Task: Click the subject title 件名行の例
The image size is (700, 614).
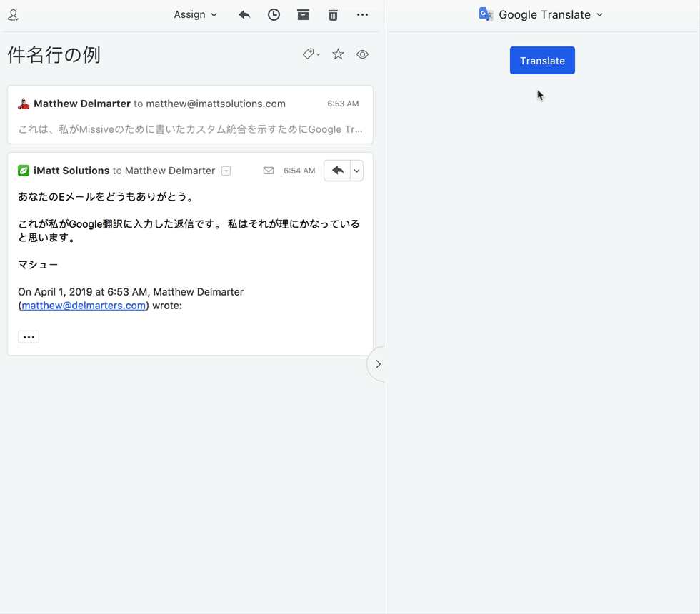Action: point(54,55)
